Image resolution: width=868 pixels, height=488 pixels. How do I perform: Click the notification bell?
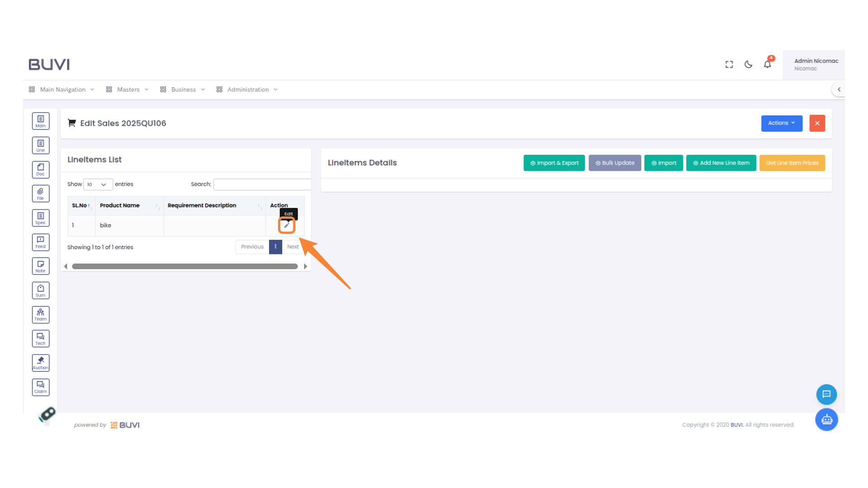click(x=767, y=64)
